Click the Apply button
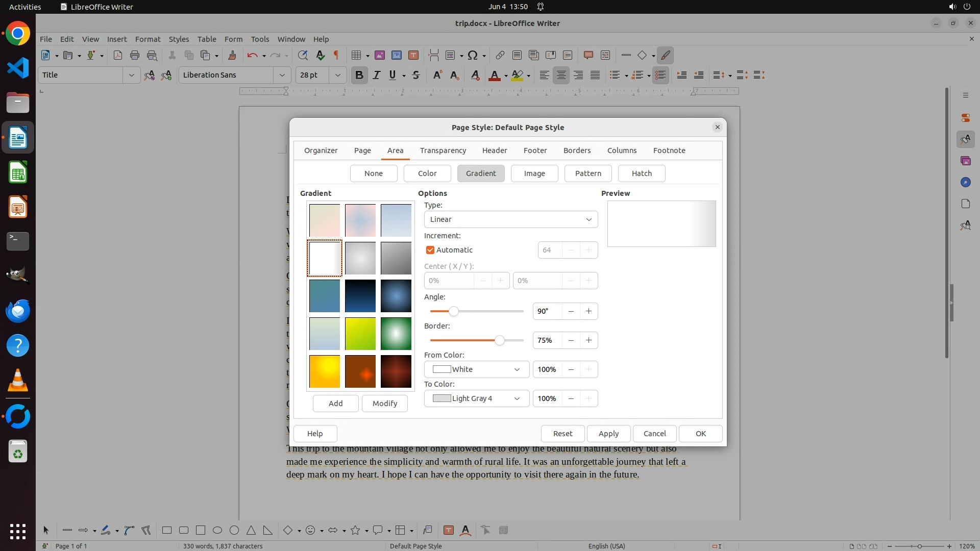This screenshot has height=551, width=980. coord(608,434)
